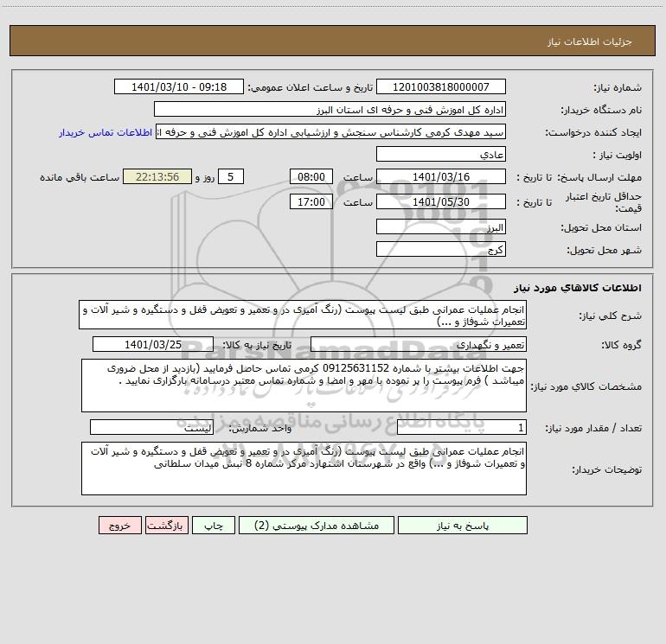Click the خروج exit button
666x644 pixels.
[119, 526]
